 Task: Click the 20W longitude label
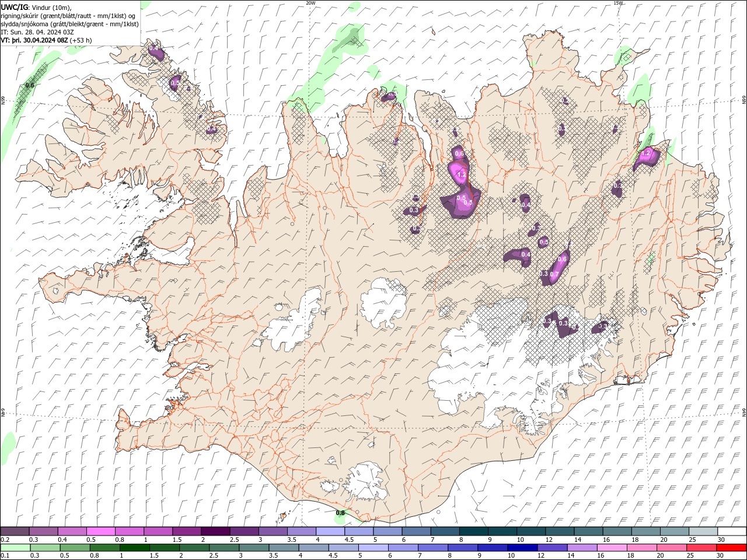tap(310, 3)
